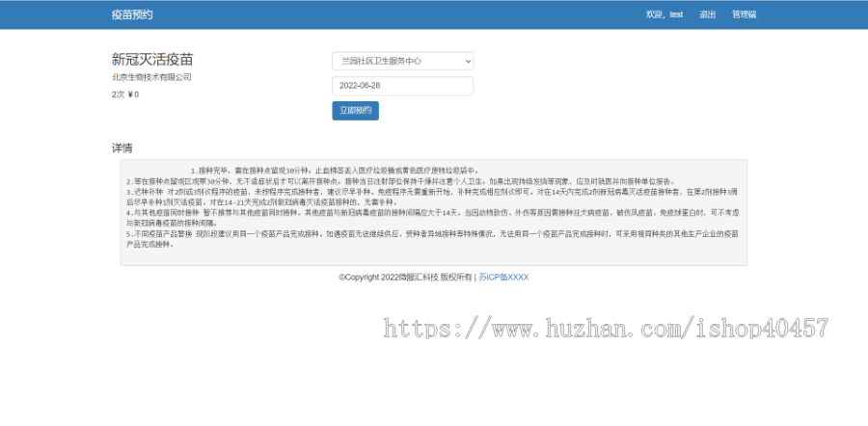
Task: Click detail line 4 about 与其他疫苗同时接种
Action: (432, 218)
